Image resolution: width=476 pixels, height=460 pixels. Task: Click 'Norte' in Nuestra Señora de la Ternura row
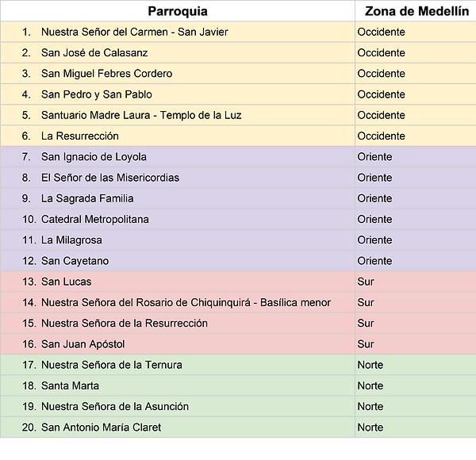pyautogui.click(x=370, y=365)
